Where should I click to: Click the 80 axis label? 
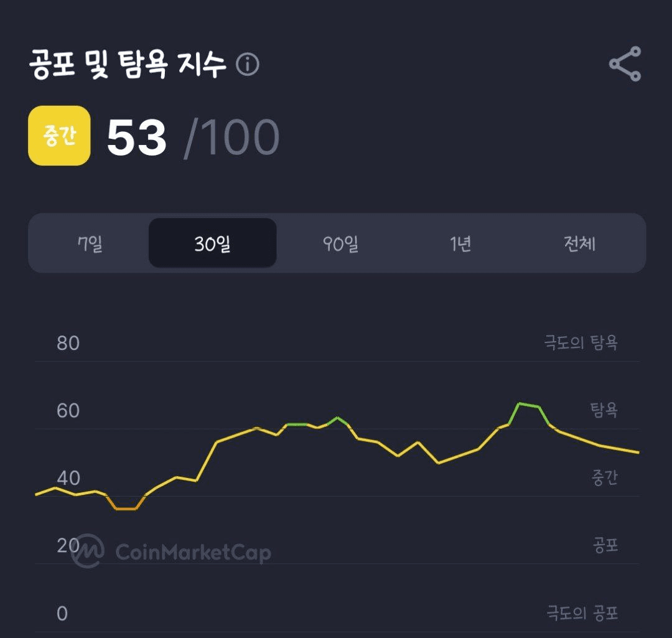pos(68,343)
